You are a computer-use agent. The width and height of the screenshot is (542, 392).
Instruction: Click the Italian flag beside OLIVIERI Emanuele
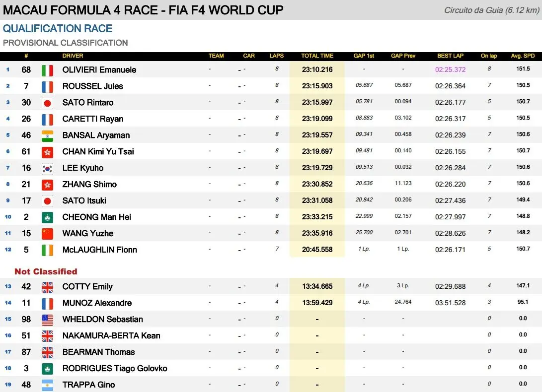point(47,70)
